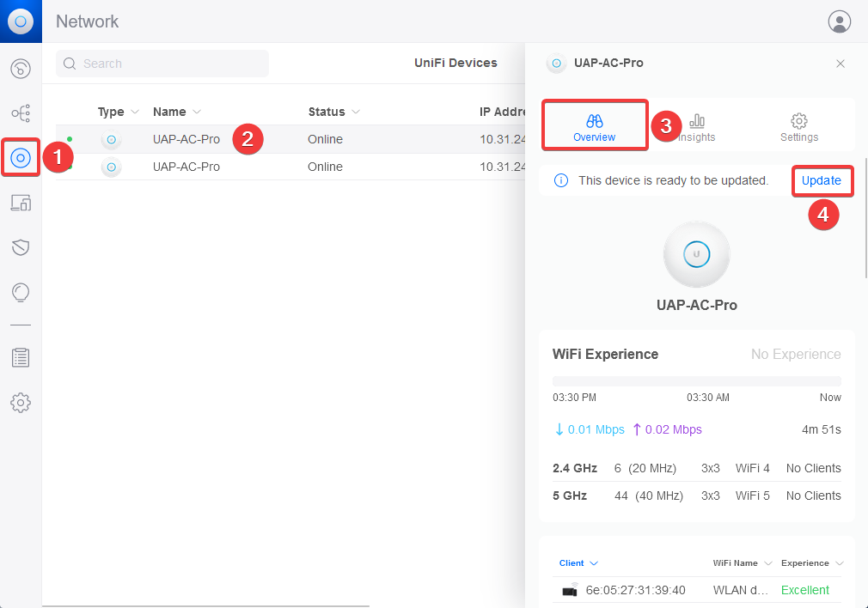868x608 pixels.
Task: Click the 0.01 Mbps download rate
Action: (590, 429)
